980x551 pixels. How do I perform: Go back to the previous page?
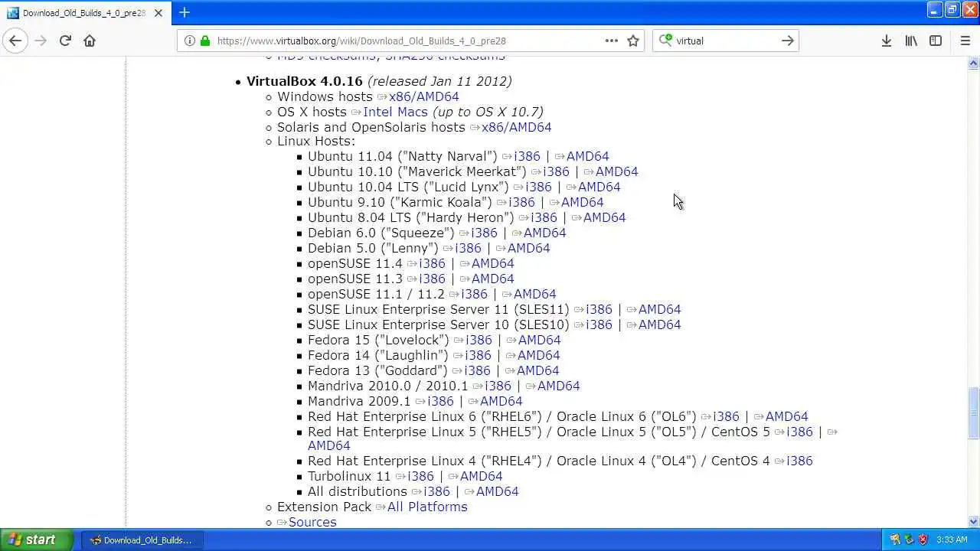tap(15, 41)
